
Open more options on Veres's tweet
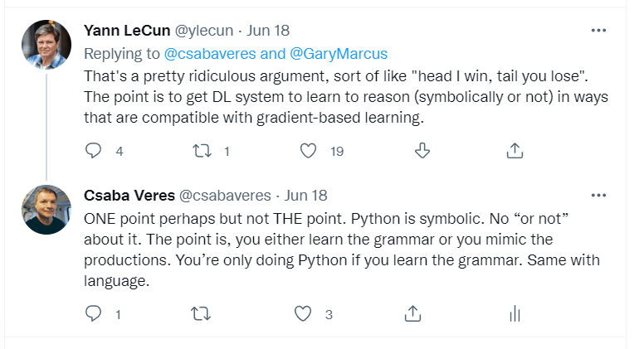point(598,196)
